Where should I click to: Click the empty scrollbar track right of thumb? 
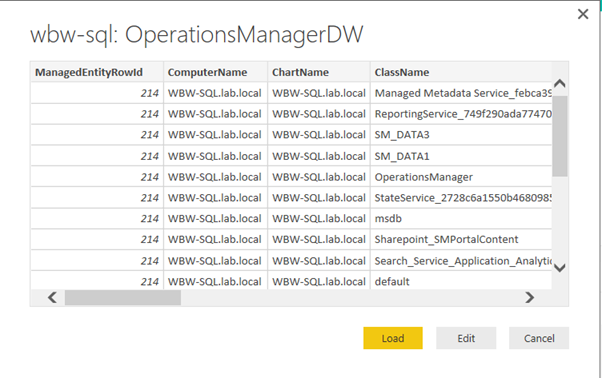tap(351, 297)
